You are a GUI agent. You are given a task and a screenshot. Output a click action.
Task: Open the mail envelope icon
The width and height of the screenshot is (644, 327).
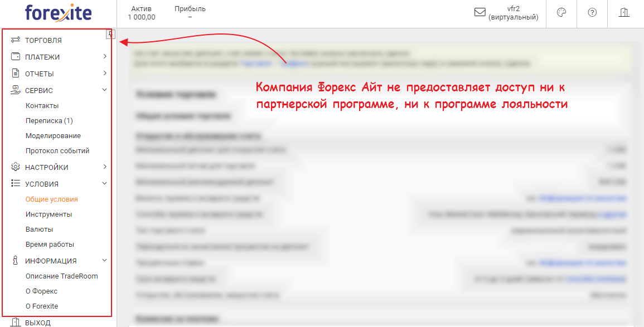[x=480, y=12]
